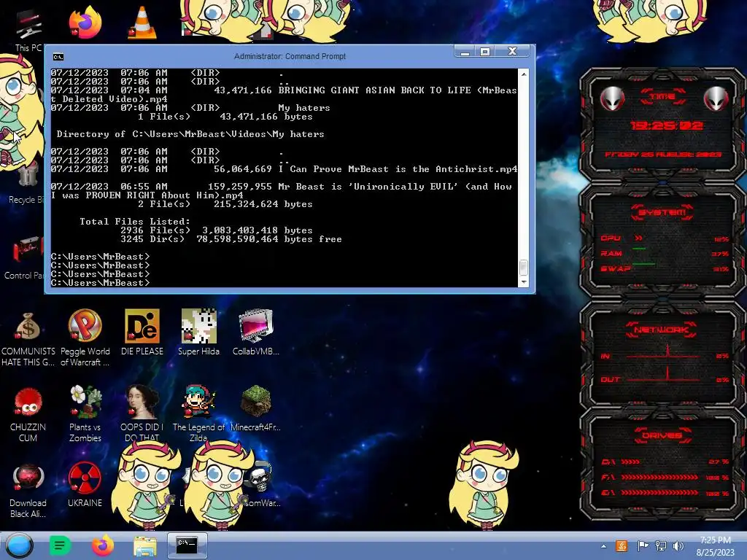Click the '2936 File(s) 3,083,403,418 bytes' line
Image resolution: width=747 pixels, height=560 pixels.
click(216, 230)
